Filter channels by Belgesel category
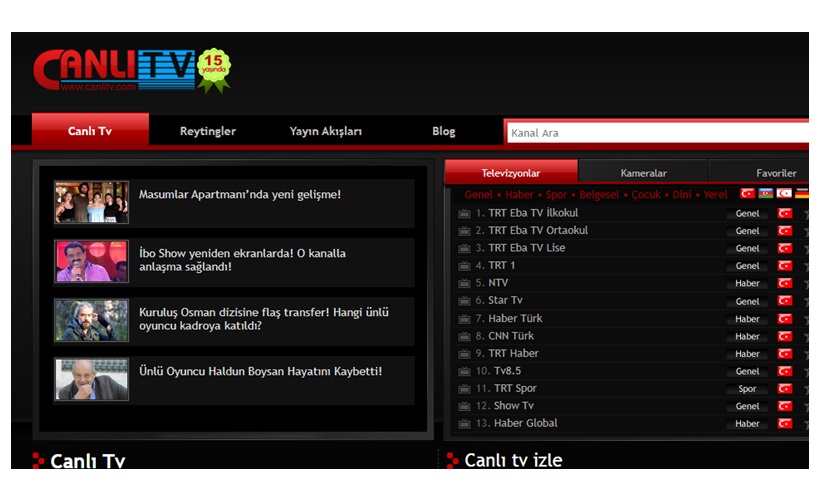This screenshot has height=500, width=820. coord(599,195)
